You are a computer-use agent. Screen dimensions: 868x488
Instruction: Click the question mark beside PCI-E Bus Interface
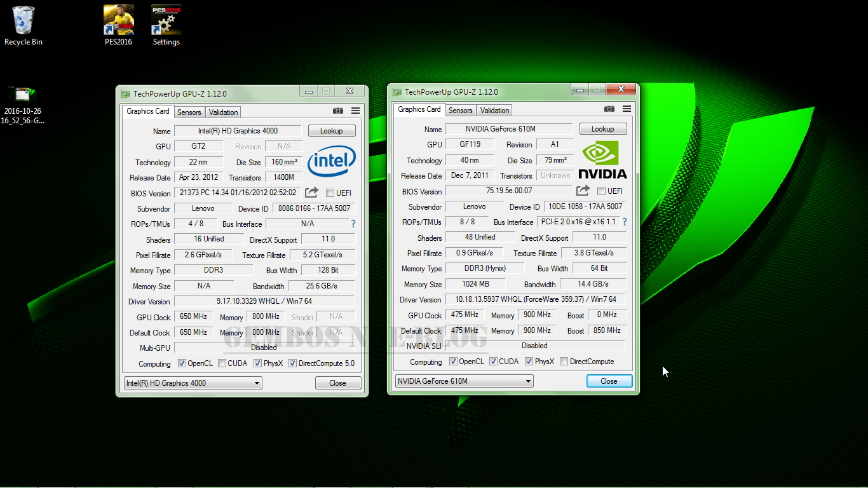(x=624, y=222)
